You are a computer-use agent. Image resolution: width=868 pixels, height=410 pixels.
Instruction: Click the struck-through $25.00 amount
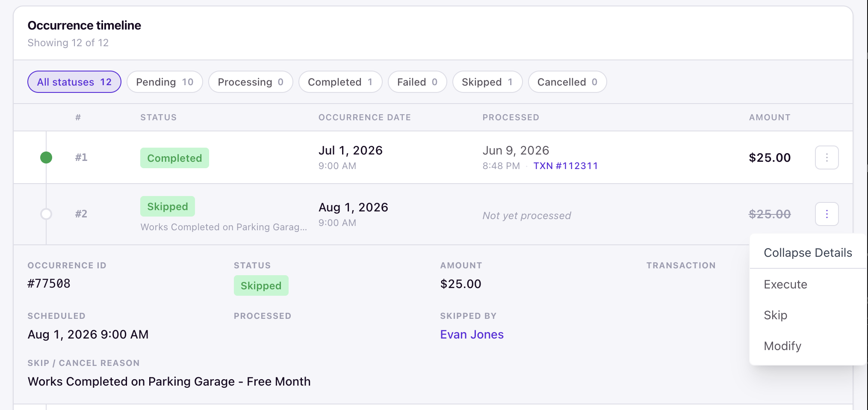click(770, 214)
